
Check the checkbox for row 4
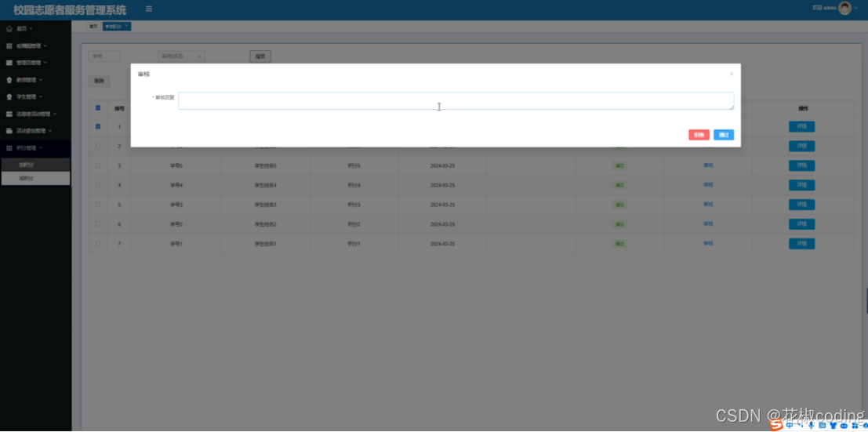pyautogui.click(x=98, y=185)
